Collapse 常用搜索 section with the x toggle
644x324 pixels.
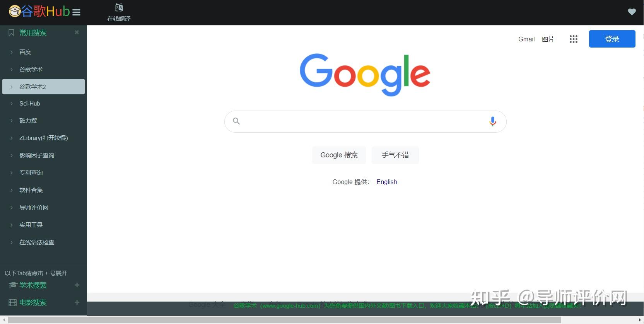click(77, 32)
